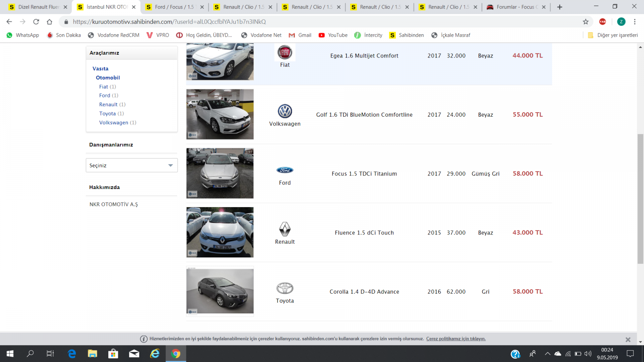Click the Toyota brand logo
The height and width of the screenshot is (362, 644).
[x=285, y=288]
